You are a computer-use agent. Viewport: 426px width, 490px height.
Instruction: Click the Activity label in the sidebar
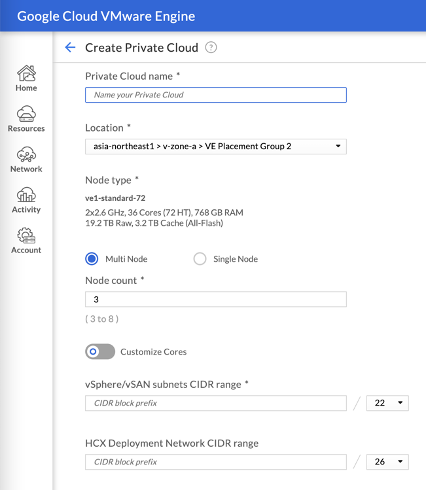(26, 209)
